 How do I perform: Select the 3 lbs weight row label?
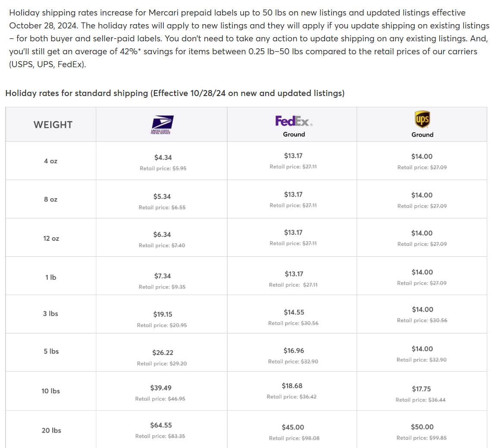(50, 314)
